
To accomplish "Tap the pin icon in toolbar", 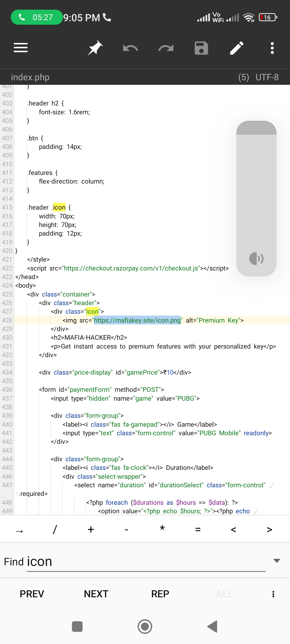I will click(95, 48).
